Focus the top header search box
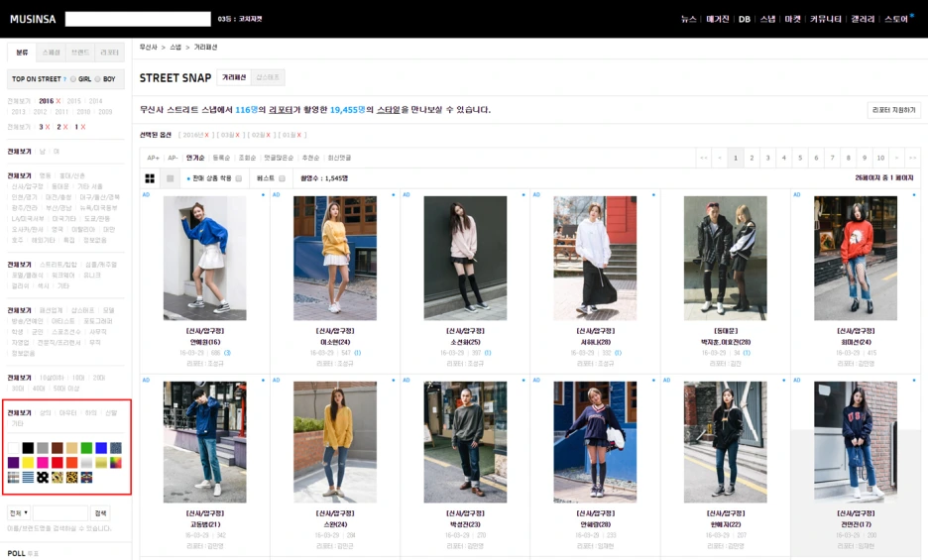This screenshot has height=560, width=928. point(138,19)
